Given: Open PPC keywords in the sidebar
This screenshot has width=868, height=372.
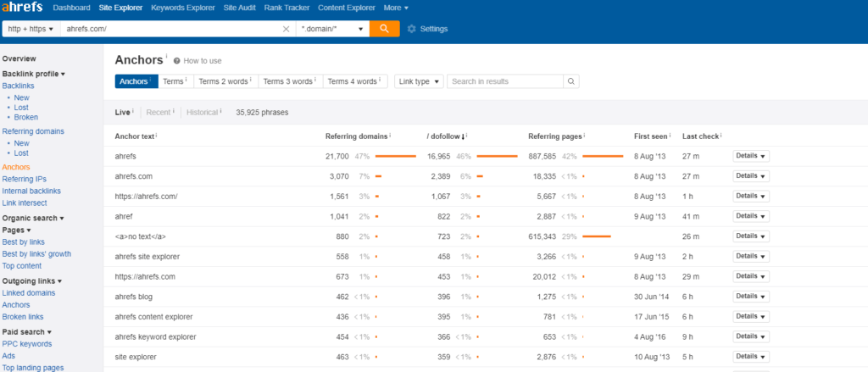Looking at the screenshot, I should tap(27, 344).
